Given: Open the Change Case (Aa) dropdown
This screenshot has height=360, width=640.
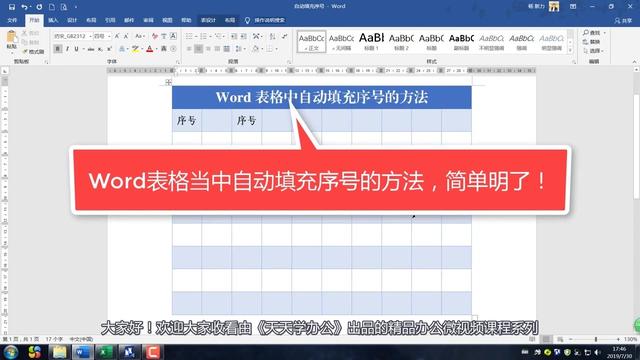Looking at the screenshot, I should click(x=140, y=36).
